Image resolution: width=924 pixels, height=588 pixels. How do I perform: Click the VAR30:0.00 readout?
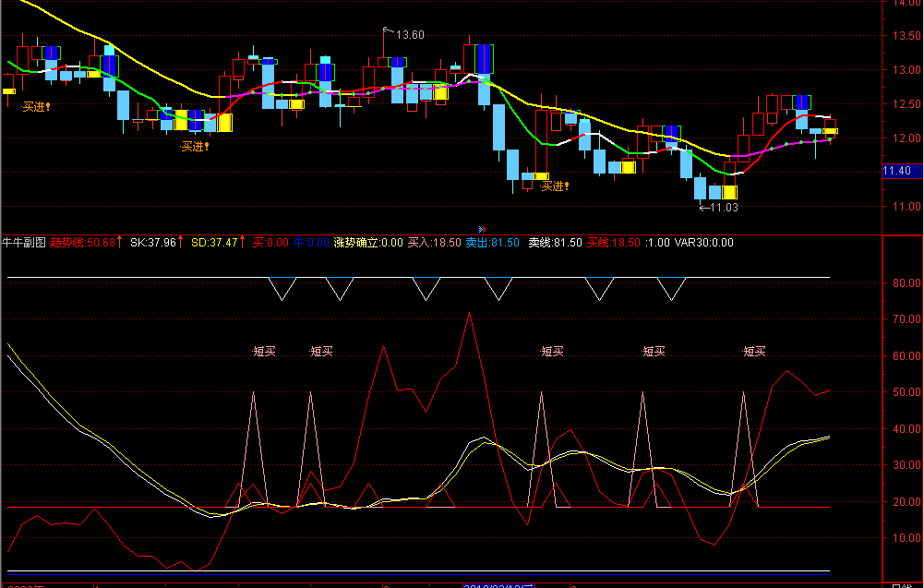(703, 242)
